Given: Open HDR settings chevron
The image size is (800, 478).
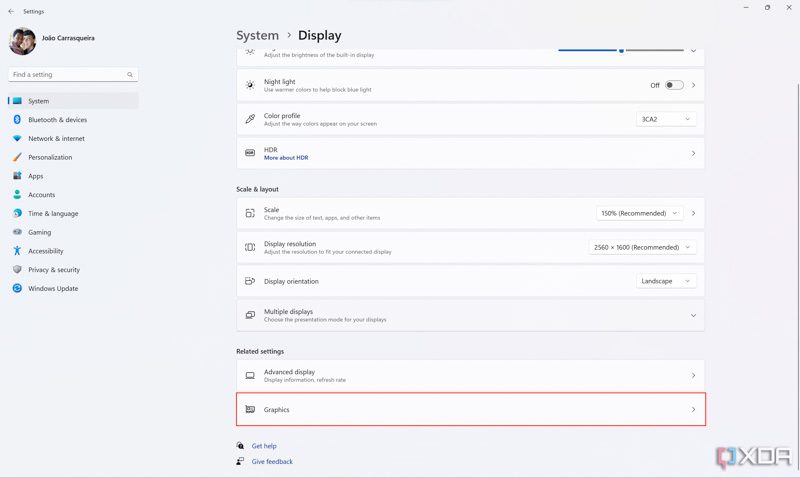Looking at the screenshot, I should point(693,153).
